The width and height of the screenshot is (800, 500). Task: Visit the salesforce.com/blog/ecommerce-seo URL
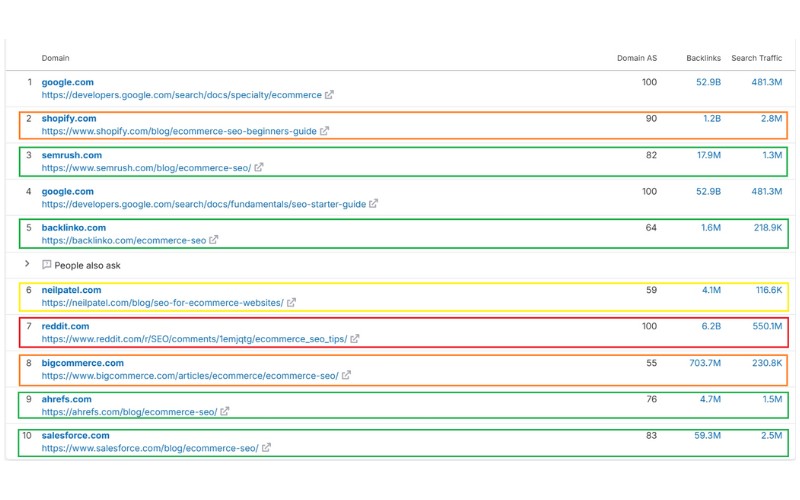(x=150, y=448)
